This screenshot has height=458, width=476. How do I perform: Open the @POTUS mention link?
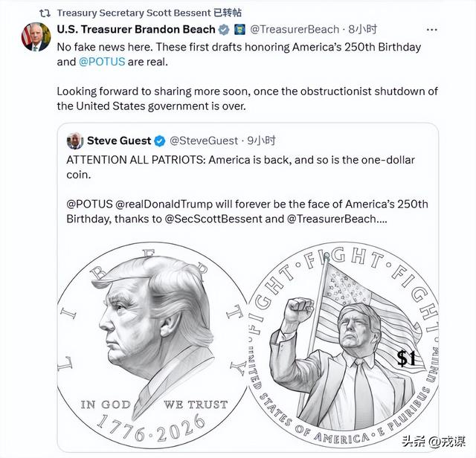(102, 62)
